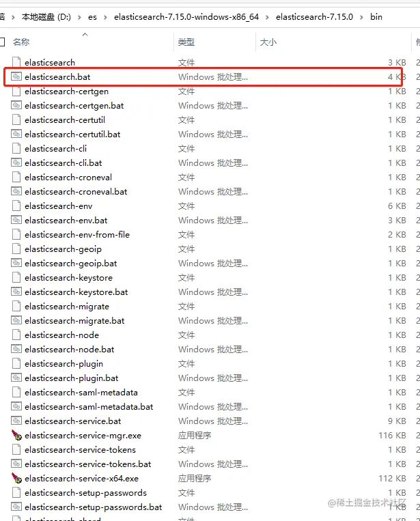The width and height of the screenshot is (420, 521).
Task: Click the elasticsearch-certgen.bat batch icon
Action: 16,105
